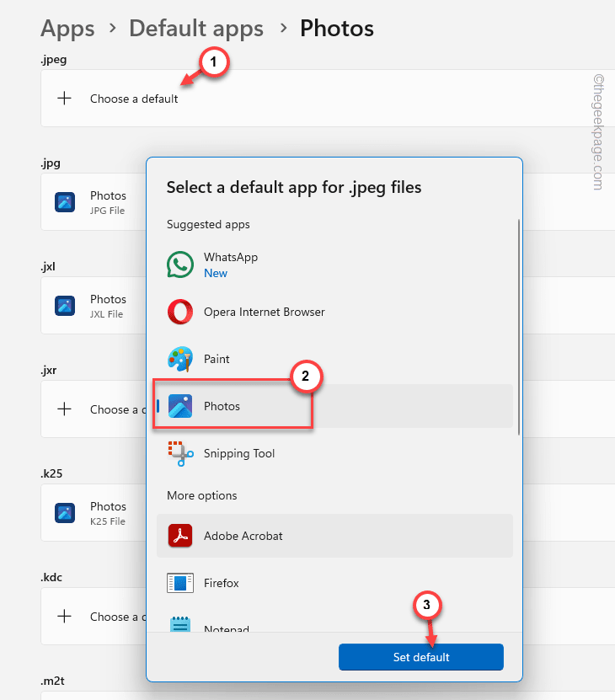Click the New label under WhatsApp
Screen dimensions: 615x700
pos(216,273)
